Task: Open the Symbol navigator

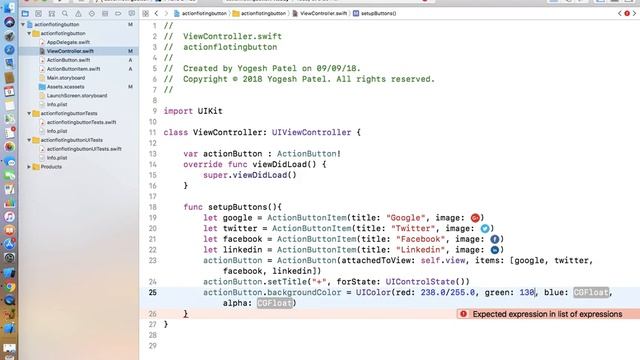Action: 51,13
